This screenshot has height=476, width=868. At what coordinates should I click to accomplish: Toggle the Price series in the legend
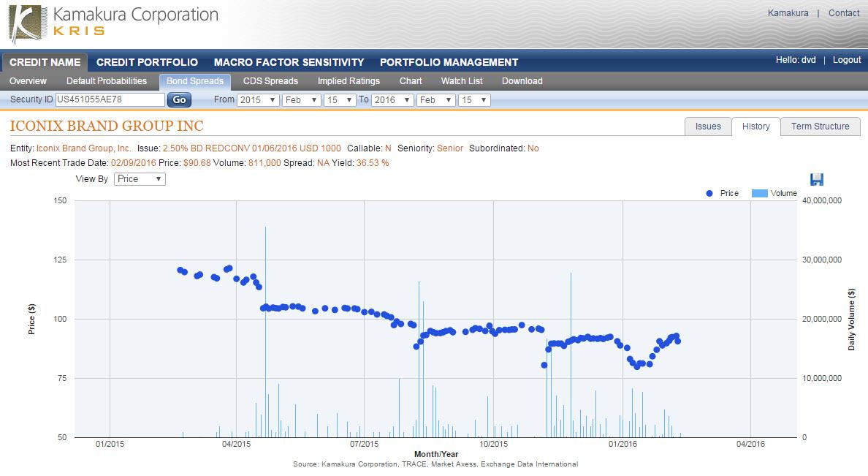(x=723, y=193)
